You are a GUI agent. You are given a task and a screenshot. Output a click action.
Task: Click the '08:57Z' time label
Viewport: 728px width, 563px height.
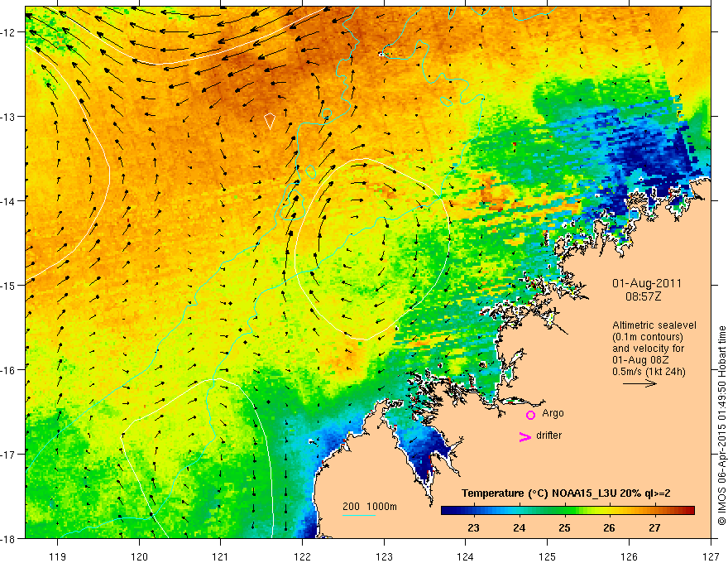pos(643,296)
